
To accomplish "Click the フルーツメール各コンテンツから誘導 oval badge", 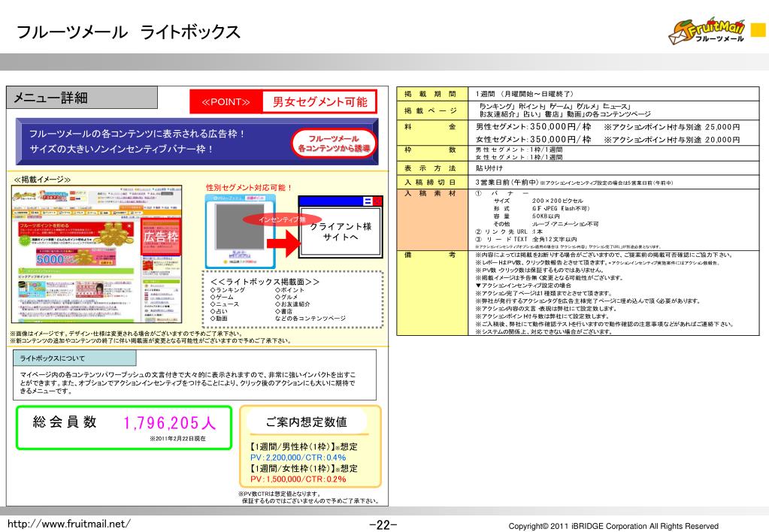I will pyautogui.click(x=334, y=144).
